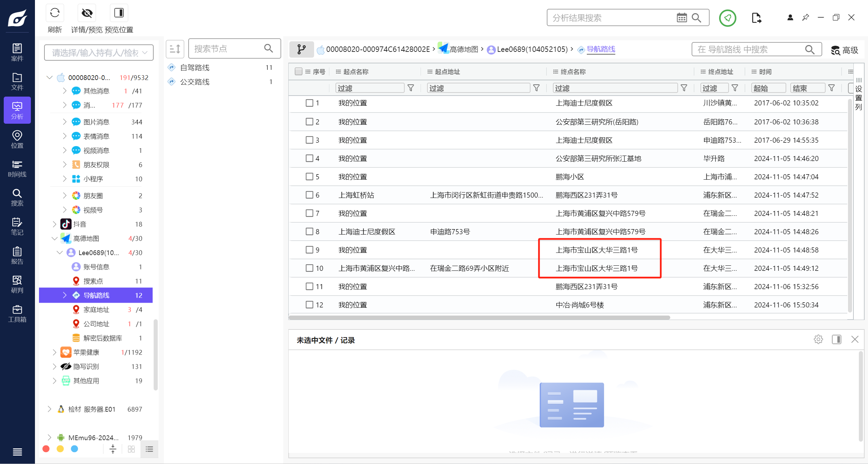Click the calendar icon in the analysis search box

[681, 18]
